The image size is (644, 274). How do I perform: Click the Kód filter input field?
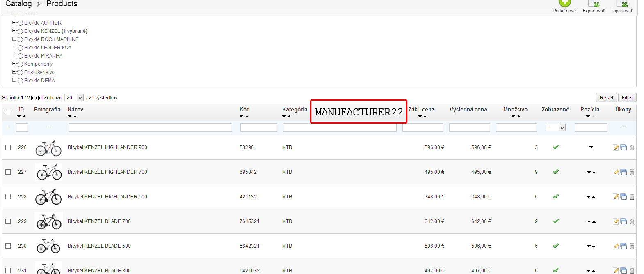(x=259, y=128)
